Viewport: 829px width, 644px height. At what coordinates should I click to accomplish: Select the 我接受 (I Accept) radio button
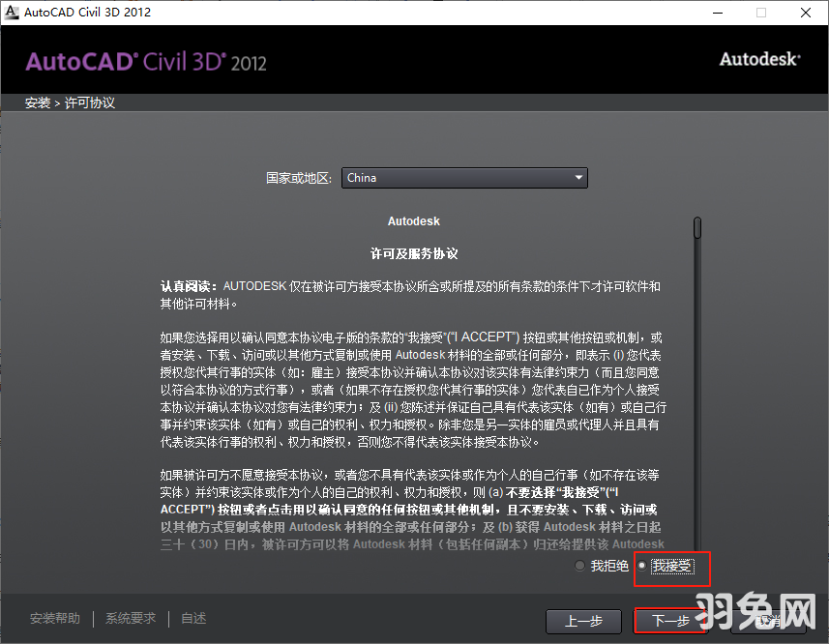pyautogui.click(x=642, y=566)
